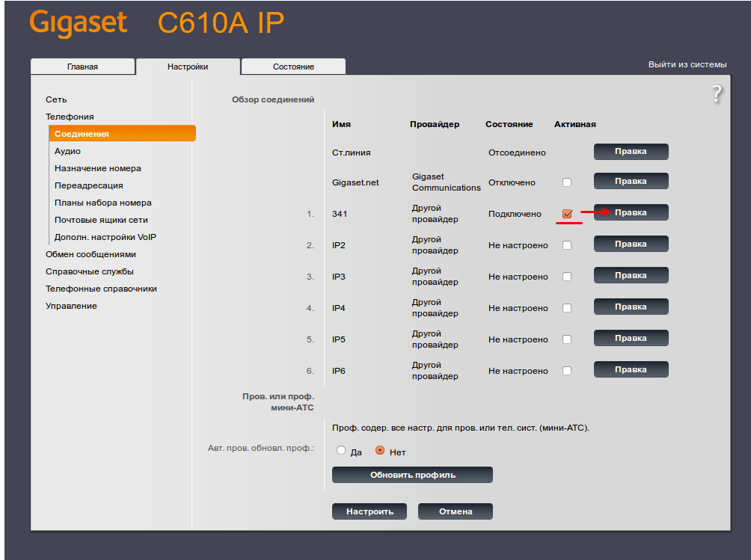Click Правка for IP3
This screenshot has height=560, width=751.
click(x=631, y=276)
